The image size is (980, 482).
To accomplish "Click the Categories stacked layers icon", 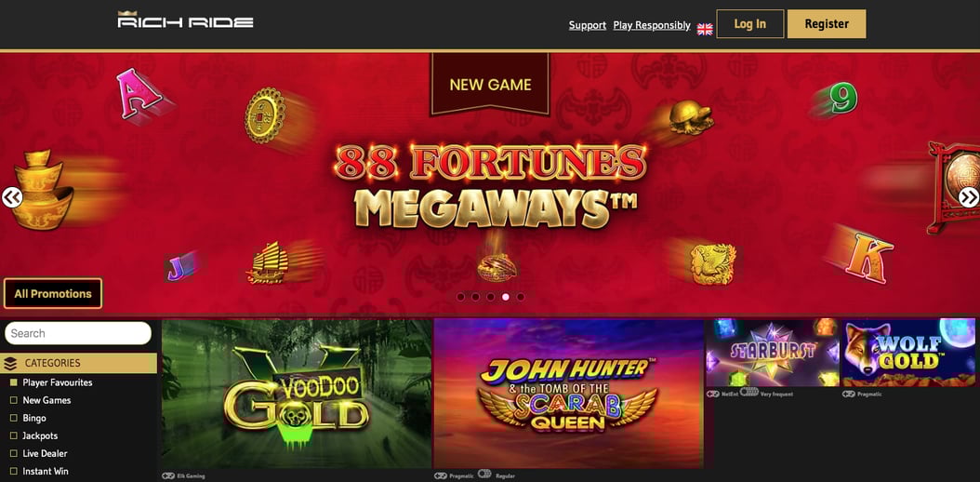I will [10, 363].
